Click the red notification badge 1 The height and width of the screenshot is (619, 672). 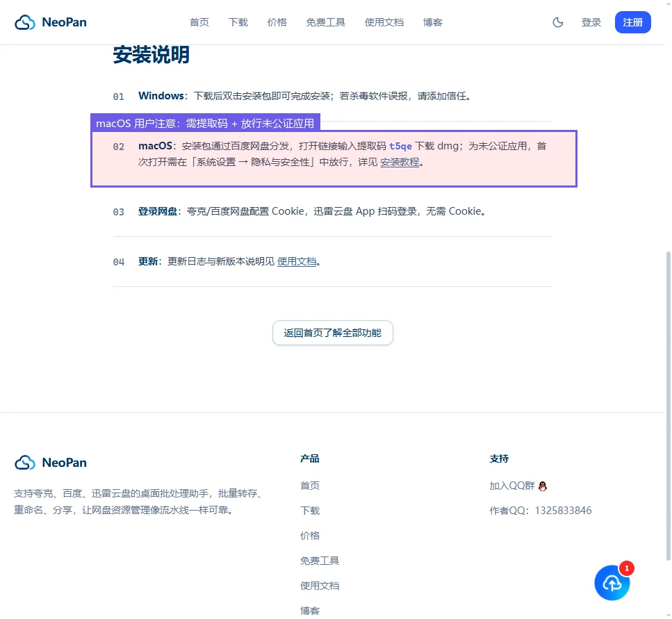pyautogui.click(x=627, y=568)
